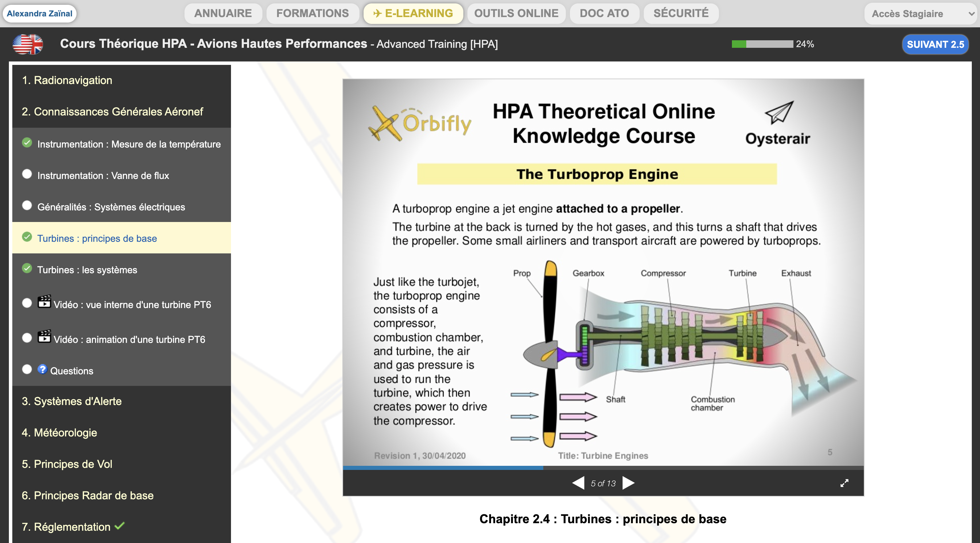Click the blue question mark Questions icon
Image resolution: width=980 pixels, height=543 pixels.
tap(42, 369)
